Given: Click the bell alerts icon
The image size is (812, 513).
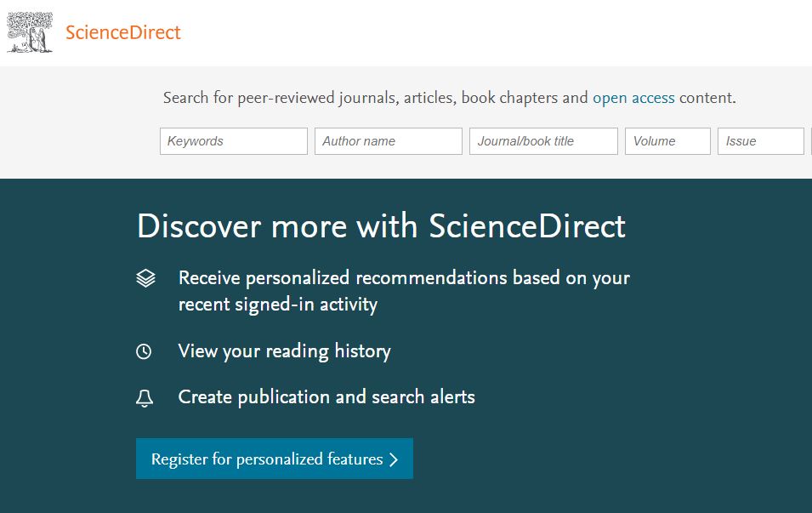Looking at the screenshot, I should (145, 398).
